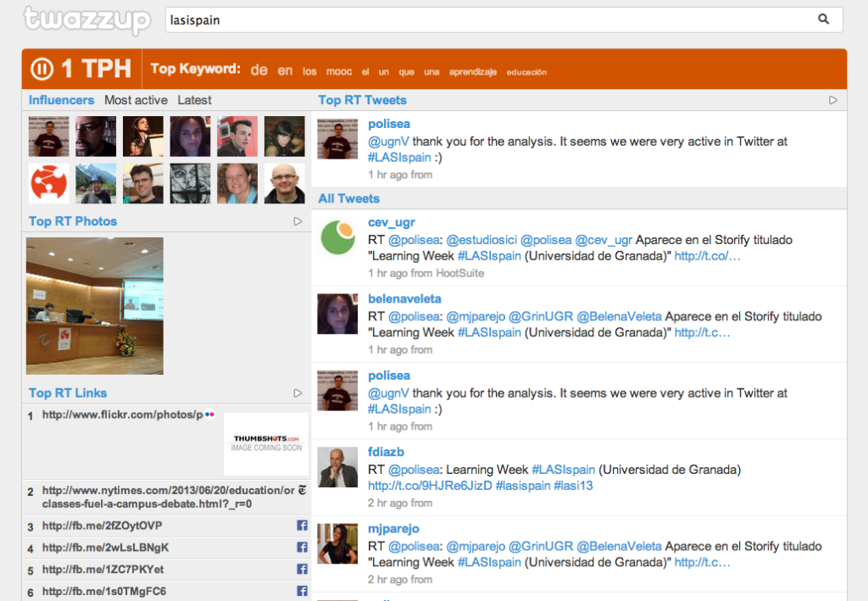This screenshot has width=868, height=601.
Task: Expand Top RT Tweets with arrow
Action: tap(833, 100)
